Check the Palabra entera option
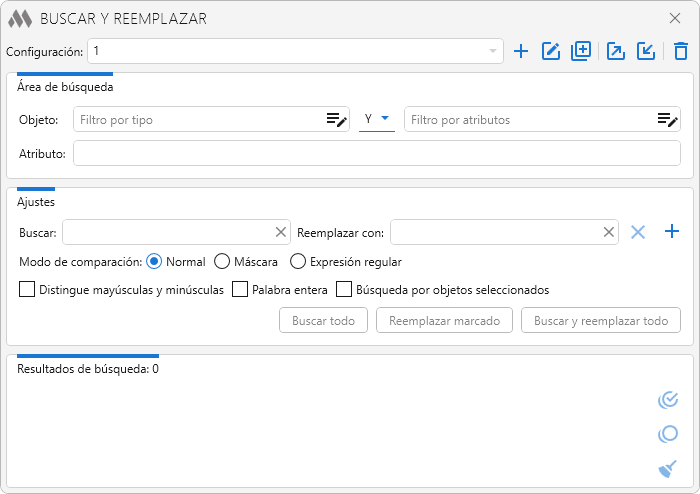The image size is (700, 494). [x=240, y=290]
